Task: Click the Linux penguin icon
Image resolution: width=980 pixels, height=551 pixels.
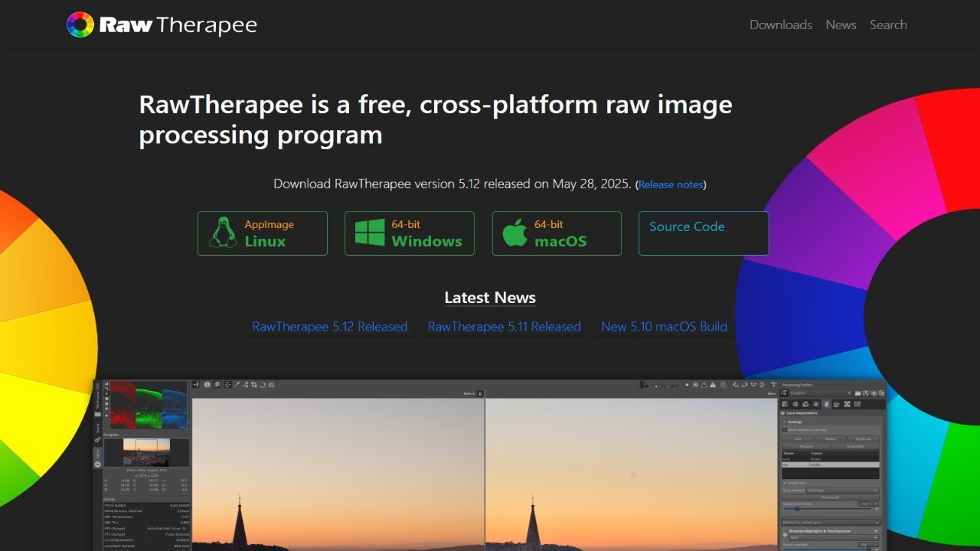Action: (x=222, y=233)
